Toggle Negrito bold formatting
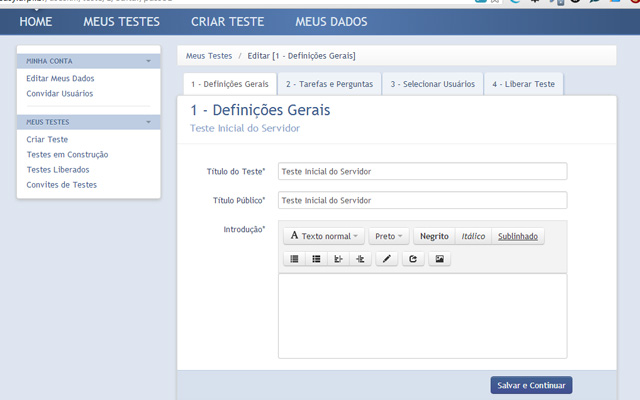Screen dimensions: 640x400 (x=434, y=236)
